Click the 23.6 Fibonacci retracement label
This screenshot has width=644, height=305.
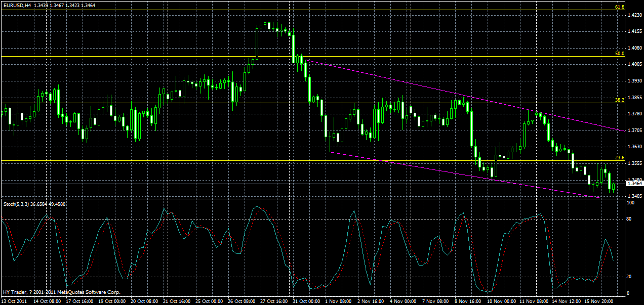pyautogui.click(x=619, y=158)
